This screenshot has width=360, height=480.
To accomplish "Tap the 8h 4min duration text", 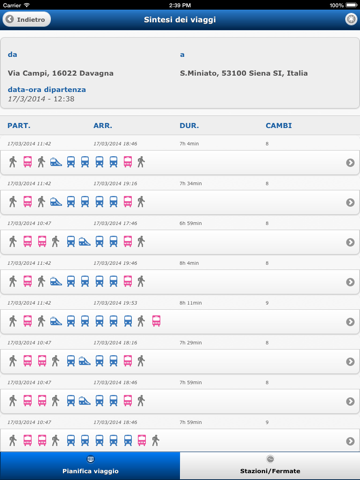I will tap(189, 263).
